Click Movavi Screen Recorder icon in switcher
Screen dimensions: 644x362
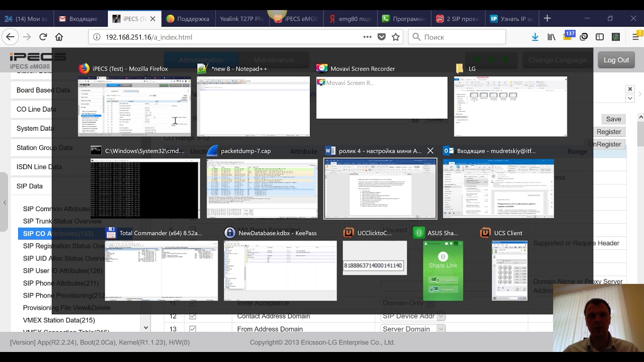pos(321,68)
